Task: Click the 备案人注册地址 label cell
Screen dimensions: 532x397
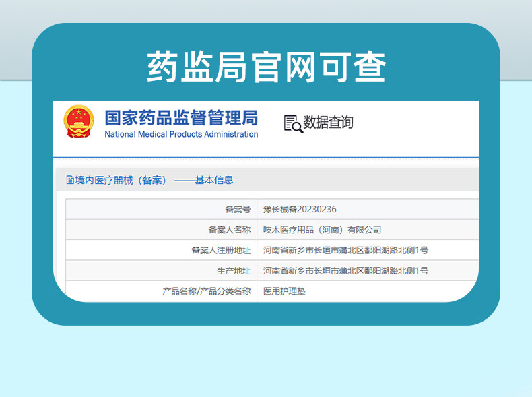Action: [x=162, y=250]
